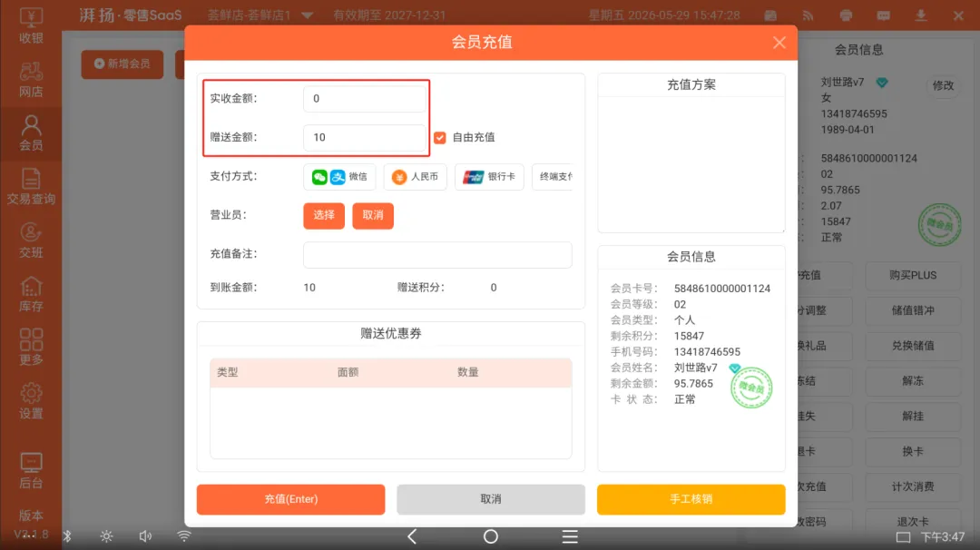Click the 实收金额 input field
The width and height of the screenshot is (980, 550).
(365, 99)
